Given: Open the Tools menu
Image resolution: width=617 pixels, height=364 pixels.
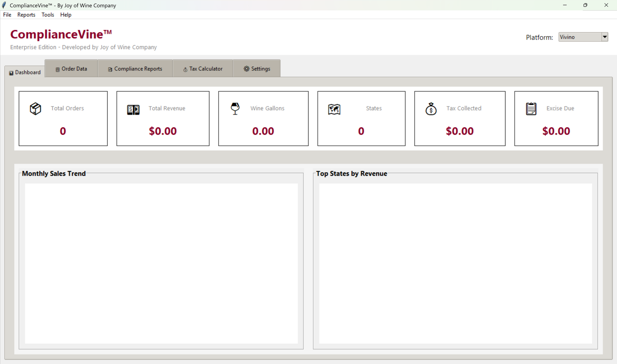Looking at the screenshot, I should click(48, 15).
